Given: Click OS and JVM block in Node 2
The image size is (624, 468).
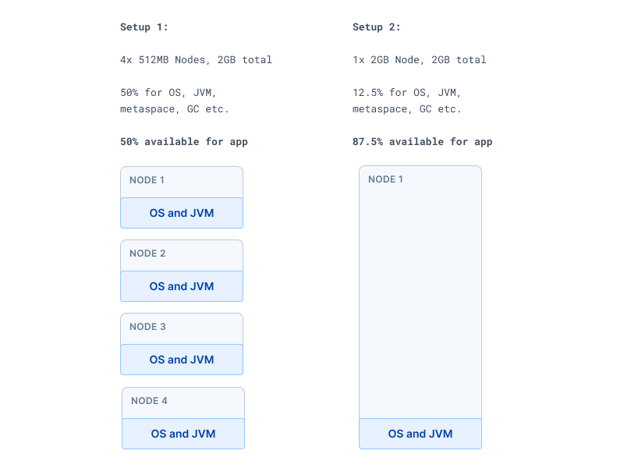Looking at the screenshot, I should 181,286.
